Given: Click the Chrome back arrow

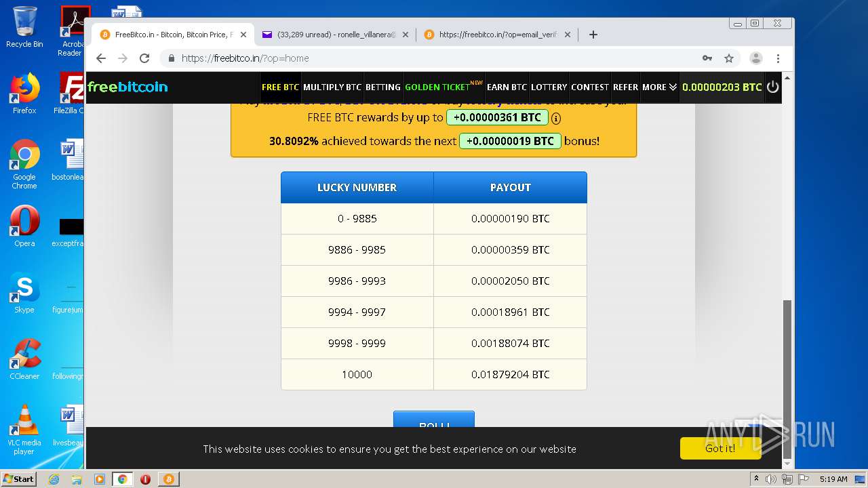Looking at the screenshot, I should (101, 58).
